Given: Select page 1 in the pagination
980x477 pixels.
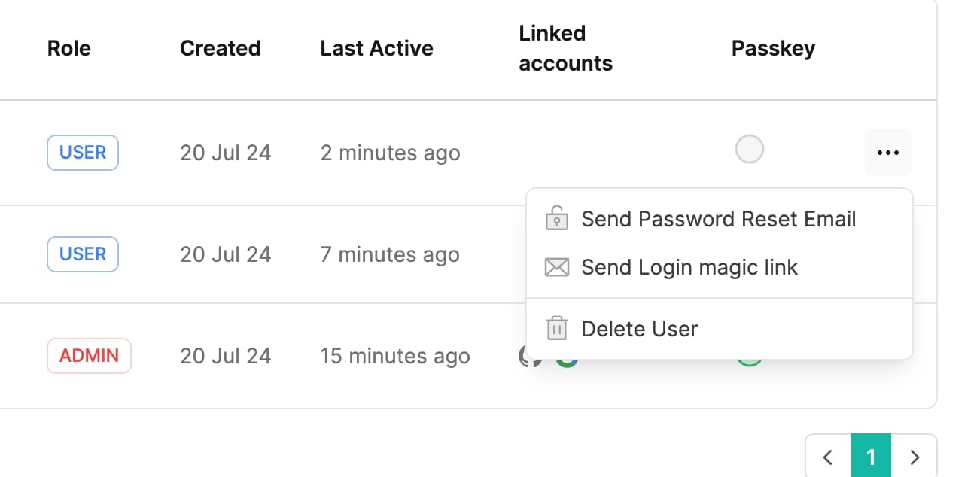Looking at the screenshot, I should [871, 456].
